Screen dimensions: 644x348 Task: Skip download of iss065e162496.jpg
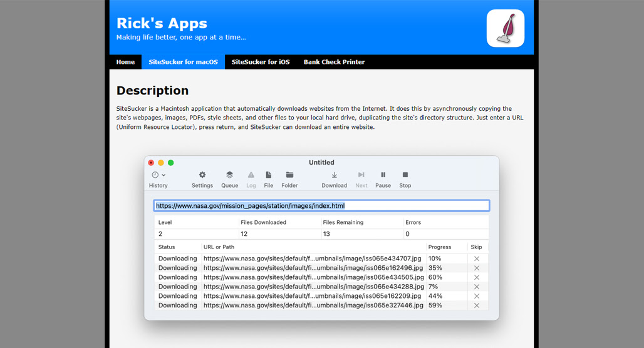(477, 268)
